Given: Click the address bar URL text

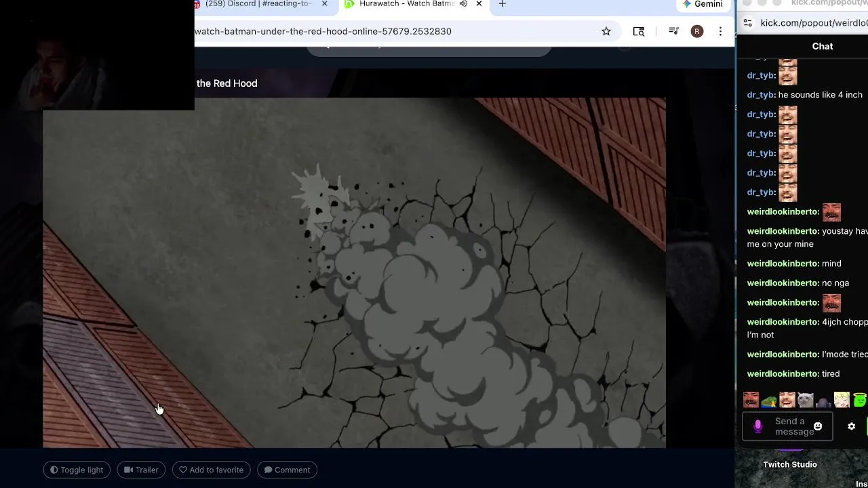Looking at the screenshot, I should point(323,31).
